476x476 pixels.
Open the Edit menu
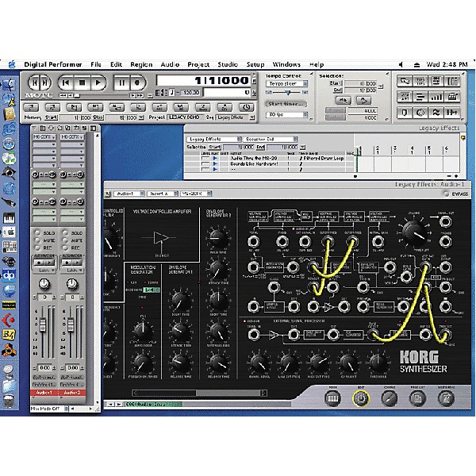pos(116,64)
